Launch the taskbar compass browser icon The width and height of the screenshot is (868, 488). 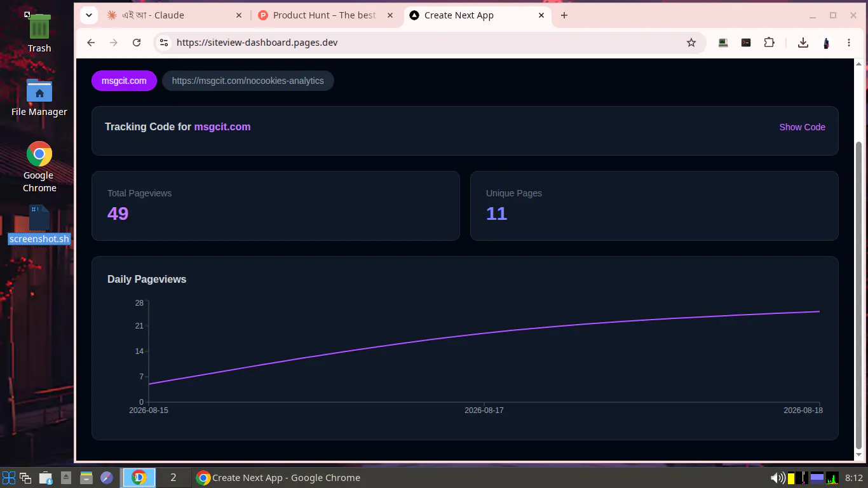click(107, 478)
